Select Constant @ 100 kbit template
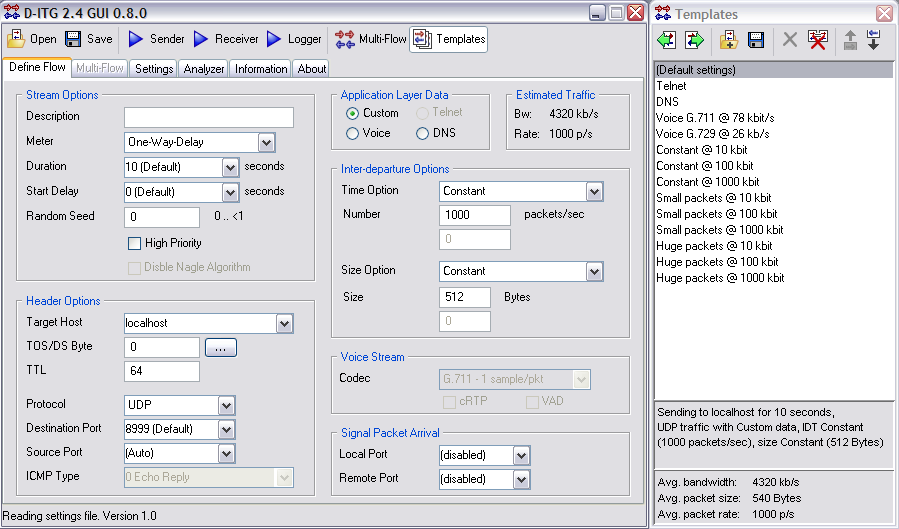 pyautogui.click(x=773, y=166)
